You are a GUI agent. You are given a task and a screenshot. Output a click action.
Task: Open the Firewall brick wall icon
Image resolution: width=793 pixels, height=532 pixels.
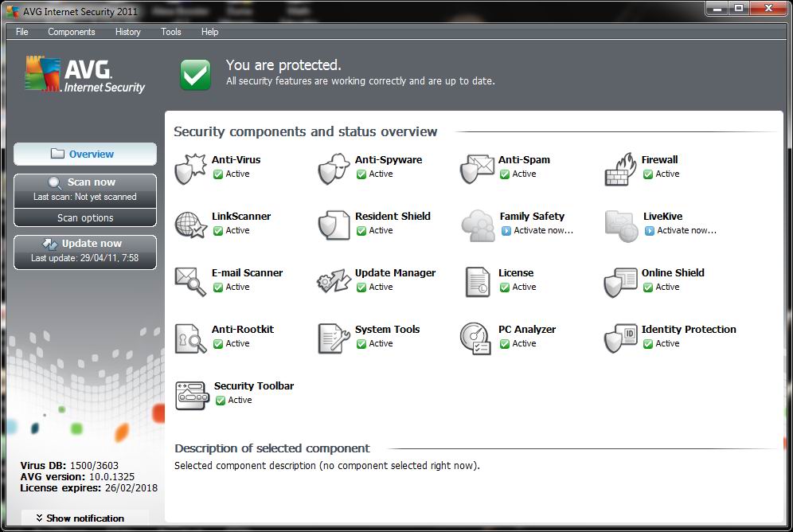(x=620, y=169)
